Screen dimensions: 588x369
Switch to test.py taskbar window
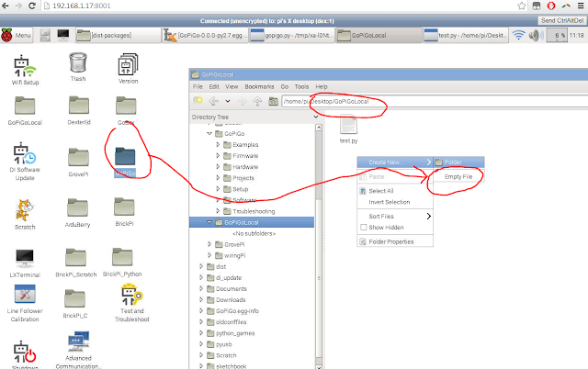point(465,35)
